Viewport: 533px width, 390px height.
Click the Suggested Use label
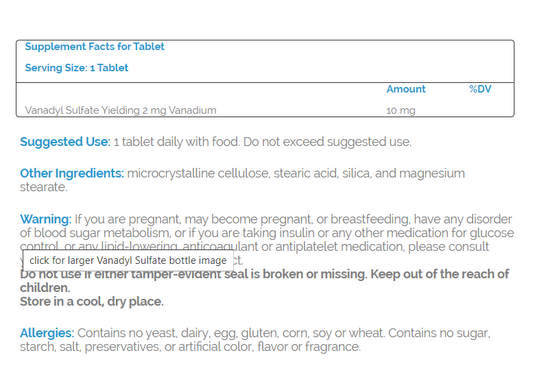(65, 142)
